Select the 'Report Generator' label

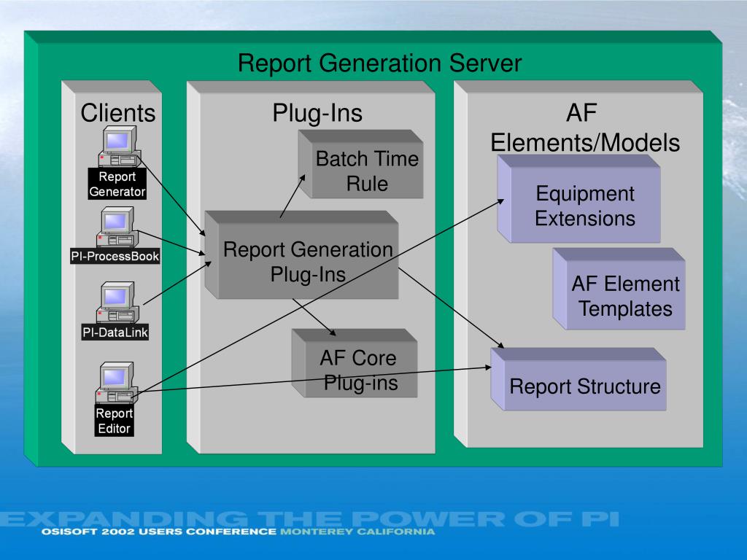[117, 184]
